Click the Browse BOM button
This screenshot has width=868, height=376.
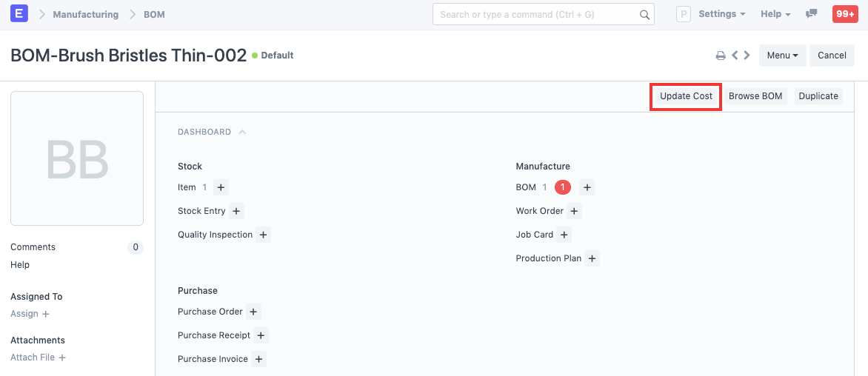pos(755,96)
